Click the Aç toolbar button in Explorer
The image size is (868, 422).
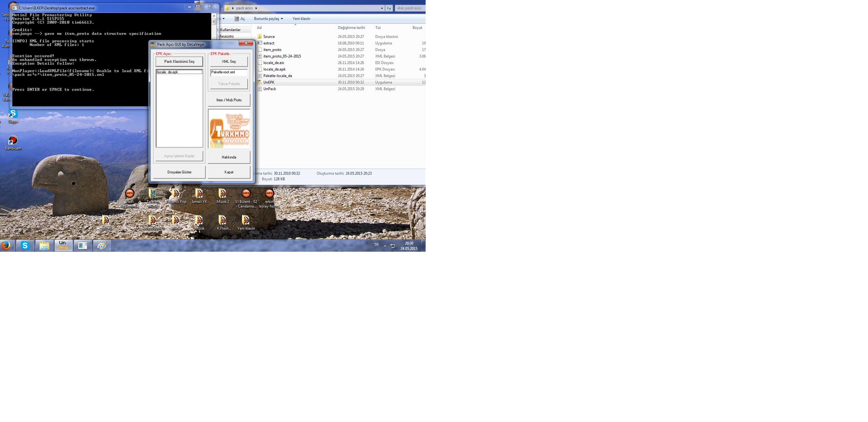(x=239, y=19)
